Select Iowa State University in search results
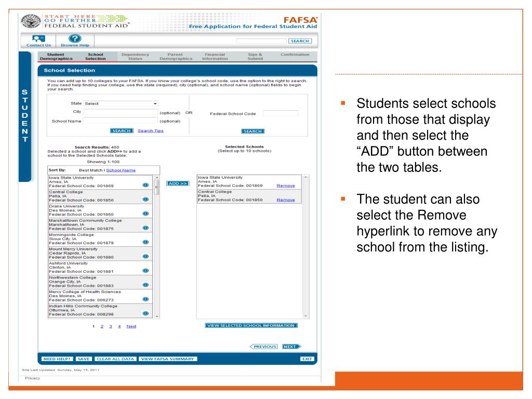The height and width of the screenshot is (399, 532). click(100, 182)
